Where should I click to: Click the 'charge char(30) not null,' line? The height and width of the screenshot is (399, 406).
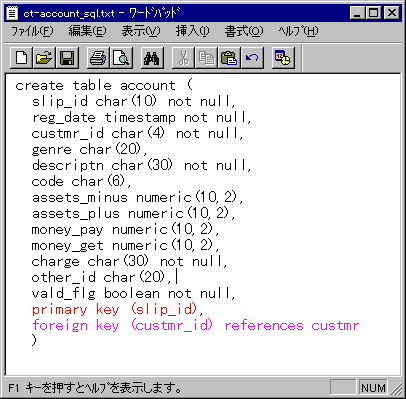pyautogui.click(x=129, y=261)
